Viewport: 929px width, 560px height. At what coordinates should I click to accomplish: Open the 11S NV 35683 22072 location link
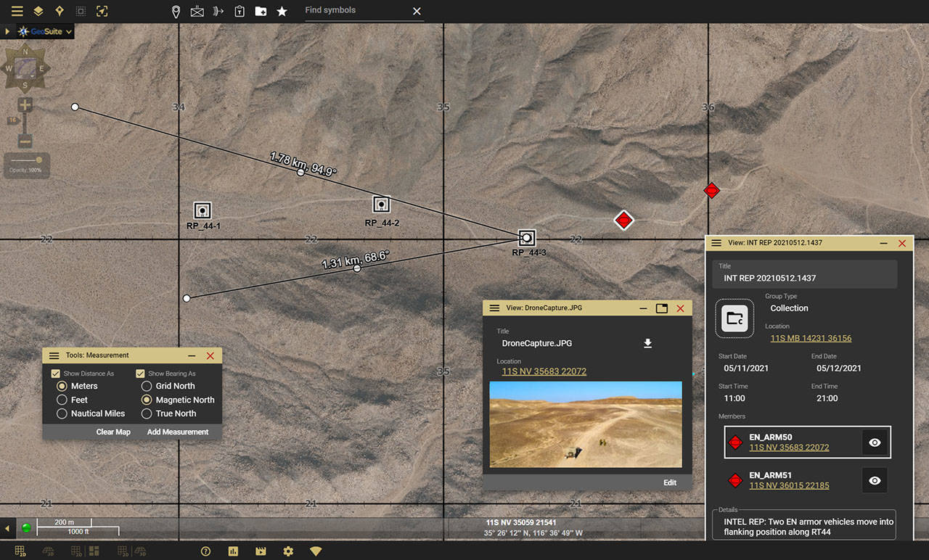coord(544,371)
